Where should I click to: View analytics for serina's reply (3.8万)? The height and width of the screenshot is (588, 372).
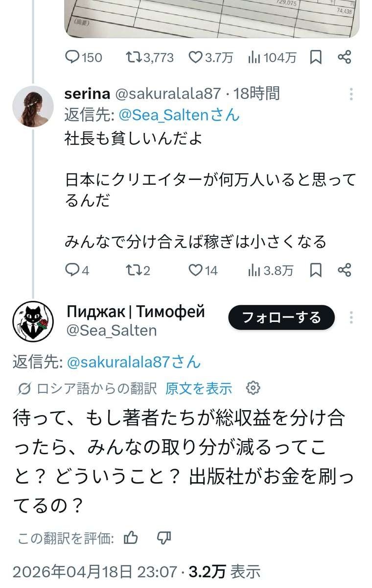tap(271, 270)
